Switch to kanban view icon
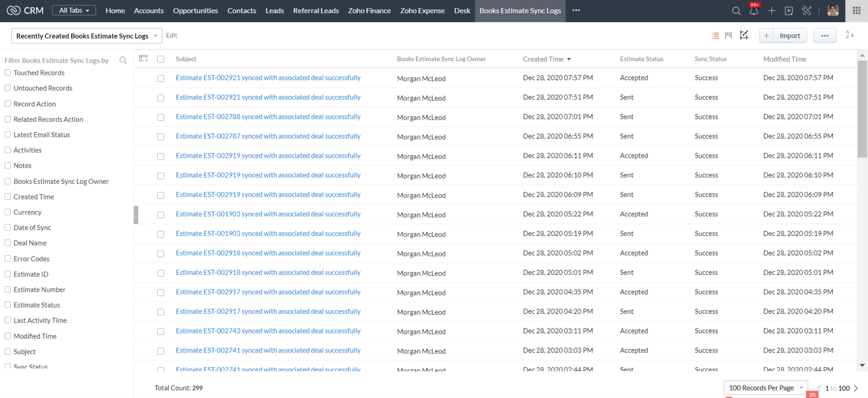 point(729,35)
